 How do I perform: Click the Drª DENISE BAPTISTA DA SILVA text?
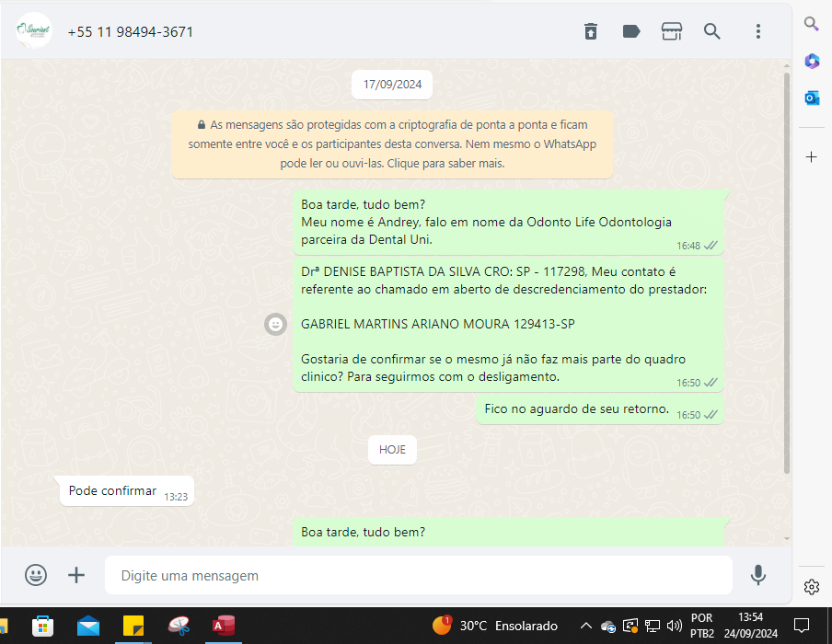pyautogui.click(x=390, y=271)
